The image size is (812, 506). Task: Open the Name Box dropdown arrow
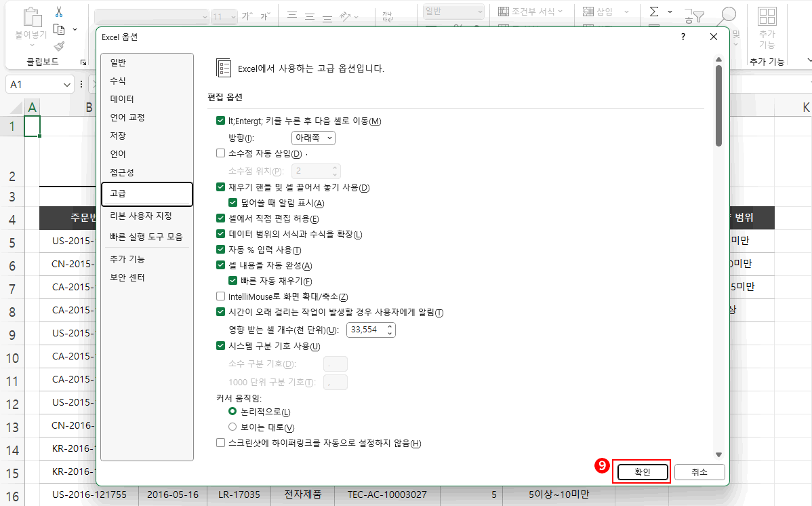[67, 85]
